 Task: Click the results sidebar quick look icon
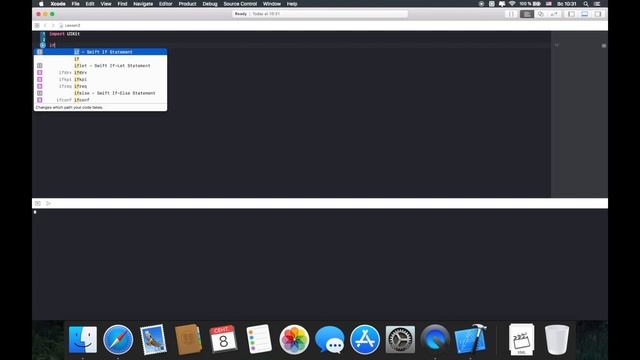click(556, 45)
